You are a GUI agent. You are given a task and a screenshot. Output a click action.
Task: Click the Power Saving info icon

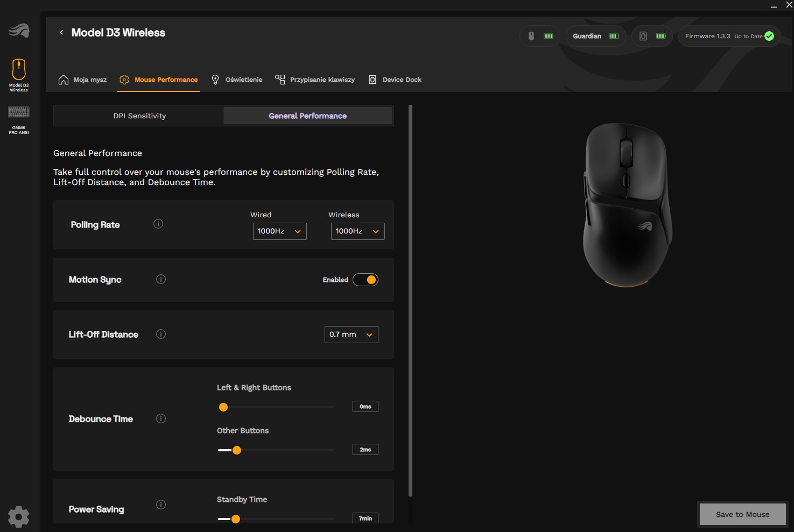161,505
